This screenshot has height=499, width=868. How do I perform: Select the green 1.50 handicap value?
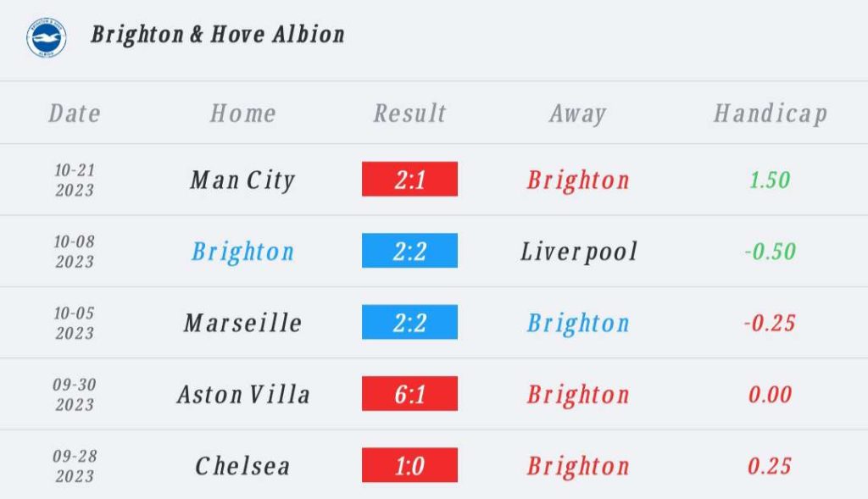click(x=770, y=180)
